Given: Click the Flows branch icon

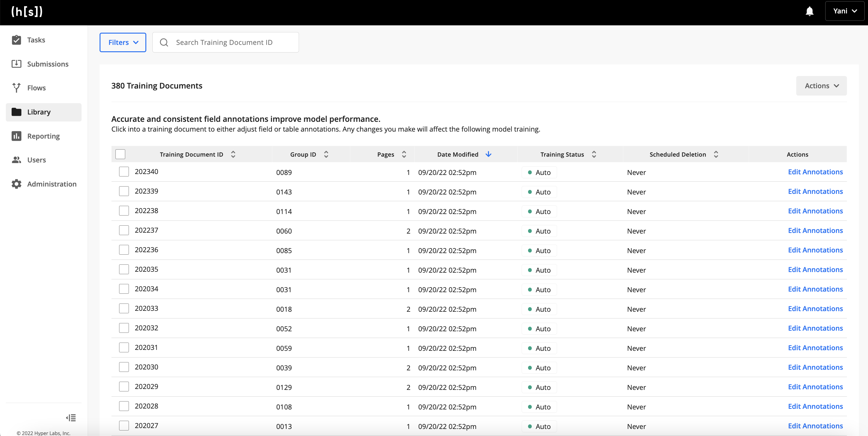Looking at the screenshot, I should coord(16,88).
